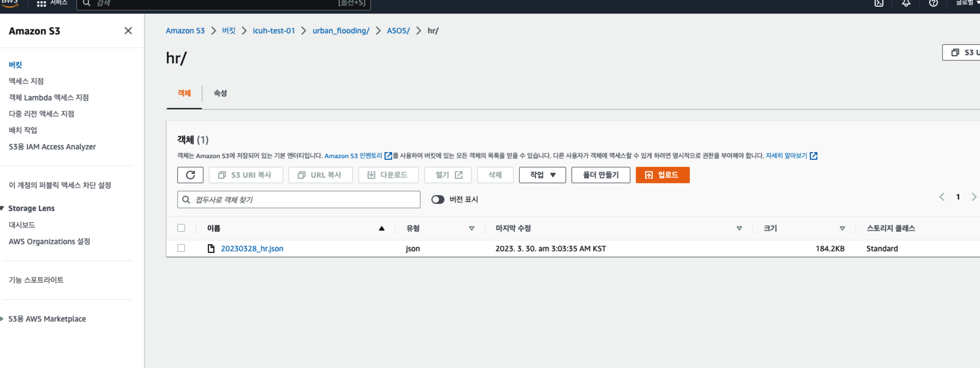The height and width of the screenshot is (368, 980).
Task: Switch to the 속성 tab
Action: 220,93
